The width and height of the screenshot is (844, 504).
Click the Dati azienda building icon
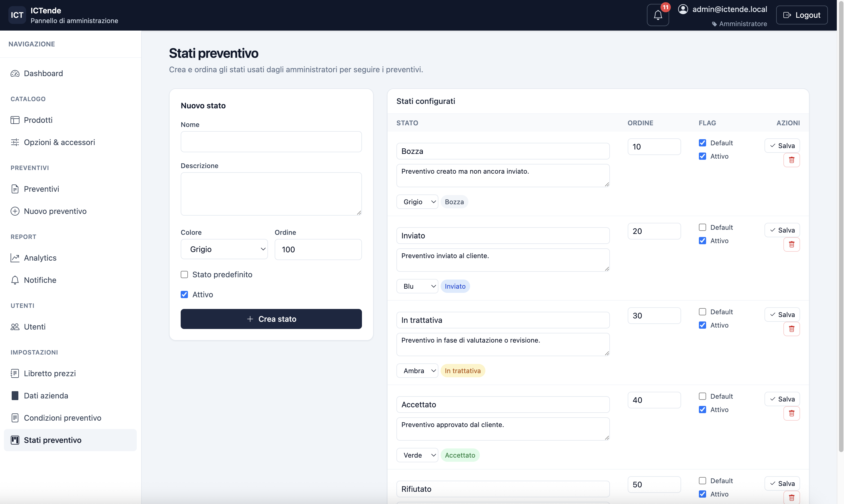click(15, 396)
